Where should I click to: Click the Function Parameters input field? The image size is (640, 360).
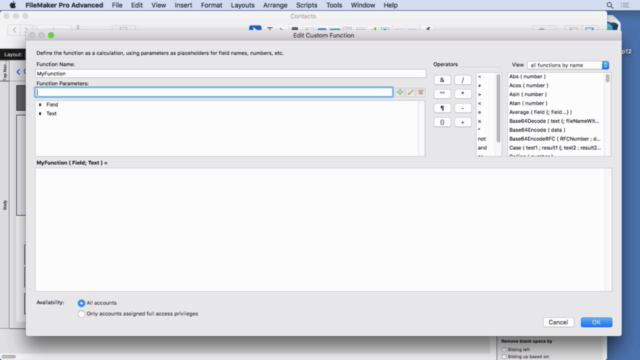(x=214, y=92)
